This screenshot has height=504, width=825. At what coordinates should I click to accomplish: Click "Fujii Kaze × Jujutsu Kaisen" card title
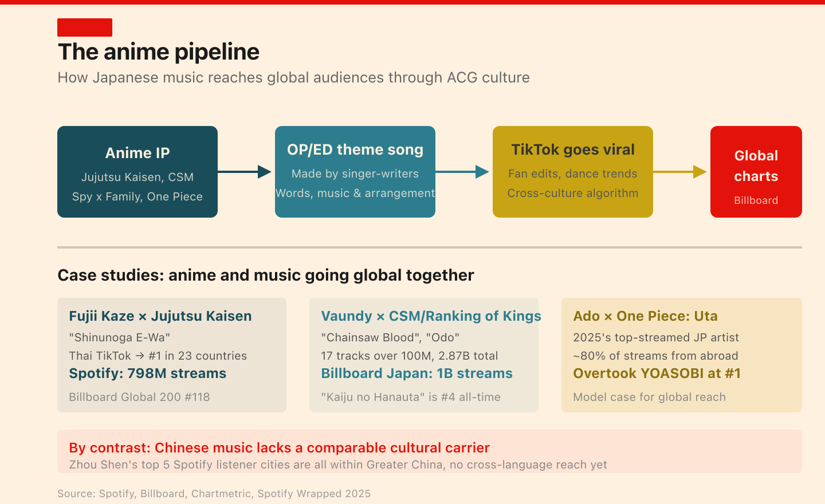pos(160,316)
